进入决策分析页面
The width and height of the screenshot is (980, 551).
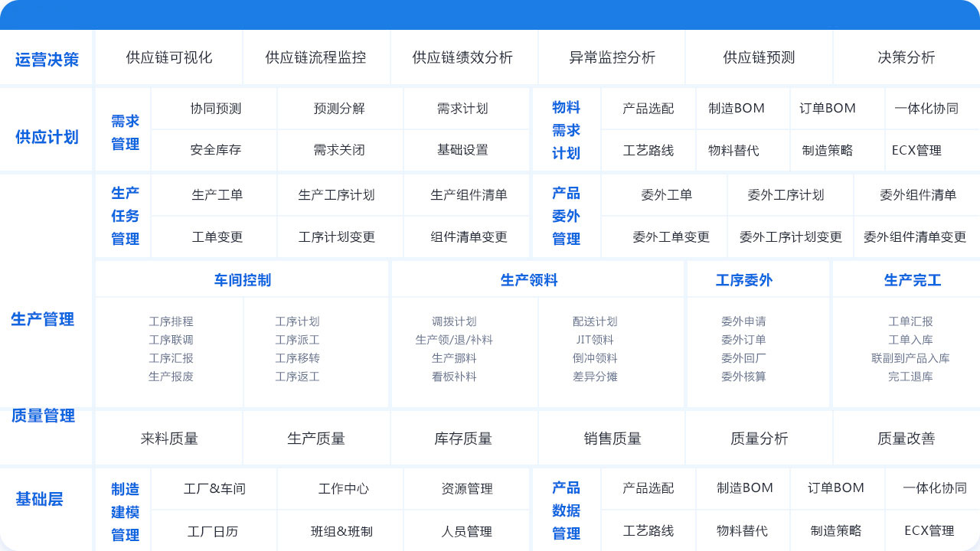point(906,57)
